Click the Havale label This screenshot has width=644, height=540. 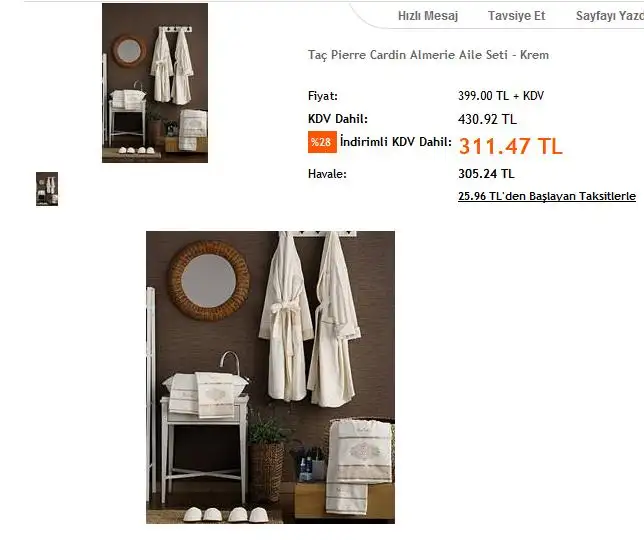(327, 174)
